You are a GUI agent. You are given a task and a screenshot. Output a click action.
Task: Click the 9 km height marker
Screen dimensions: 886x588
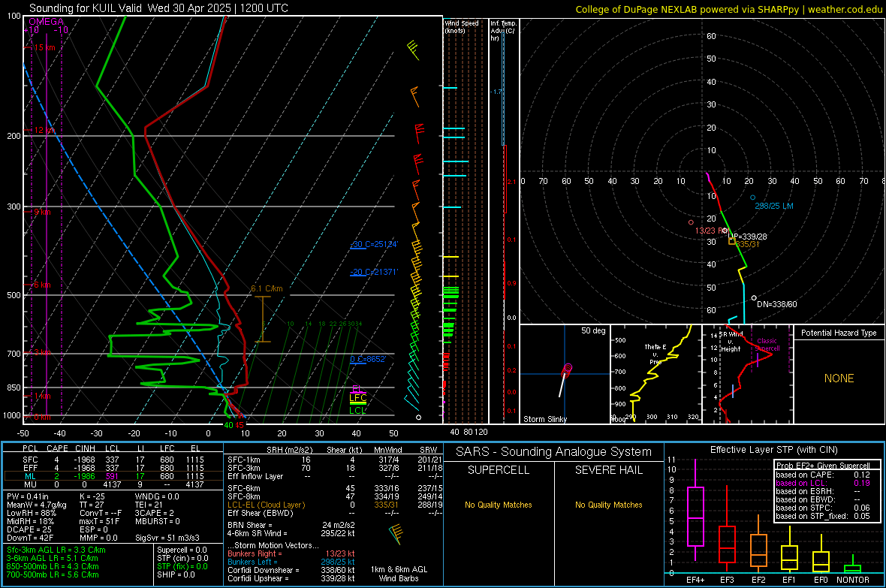42,212
